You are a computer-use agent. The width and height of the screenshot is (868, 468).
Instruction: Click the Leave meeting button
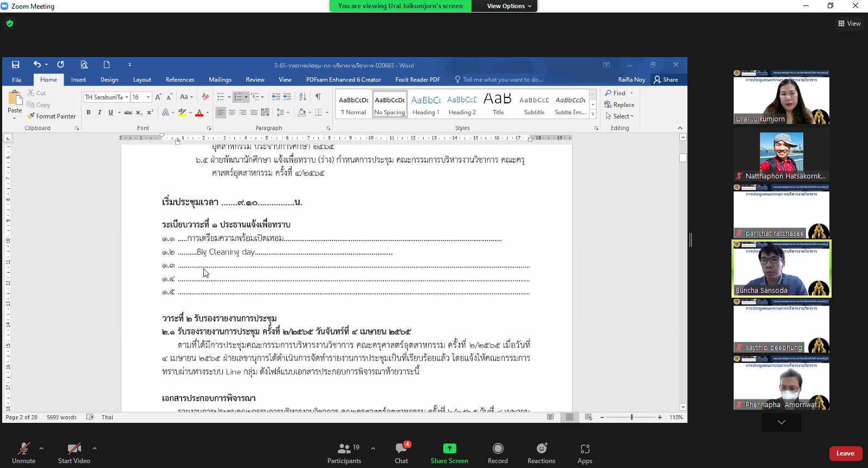(x=845, y=453)
